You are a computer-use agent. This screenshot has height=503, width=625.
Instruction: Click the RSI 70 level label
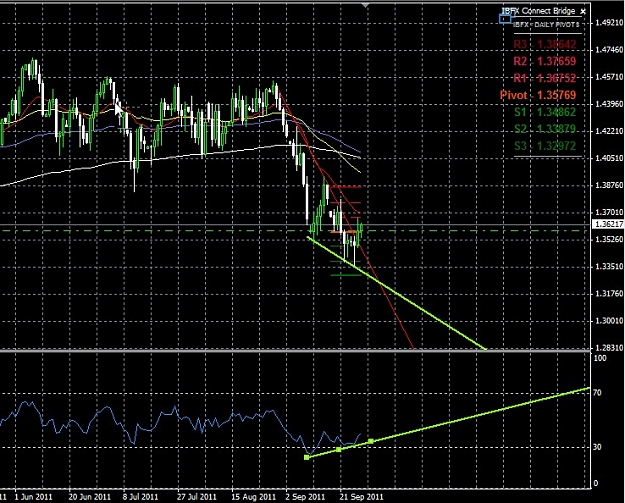[597, 393]
